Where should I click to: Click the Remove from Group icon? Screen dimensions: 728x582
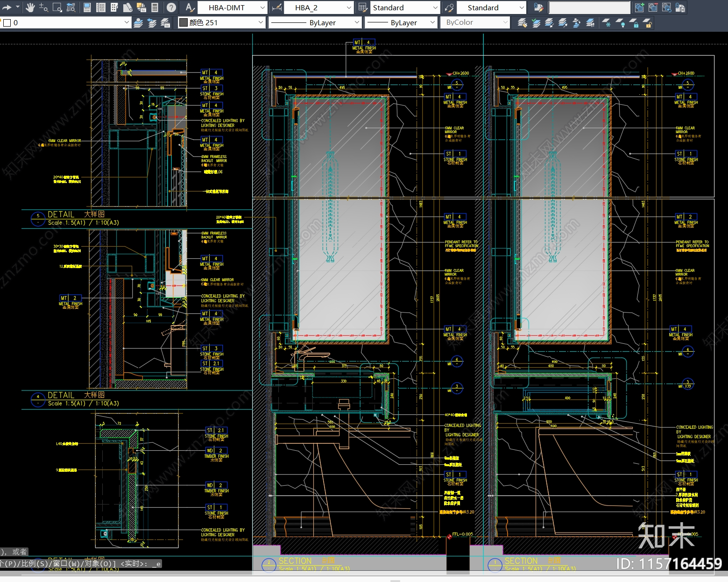[x=653, y=7]
